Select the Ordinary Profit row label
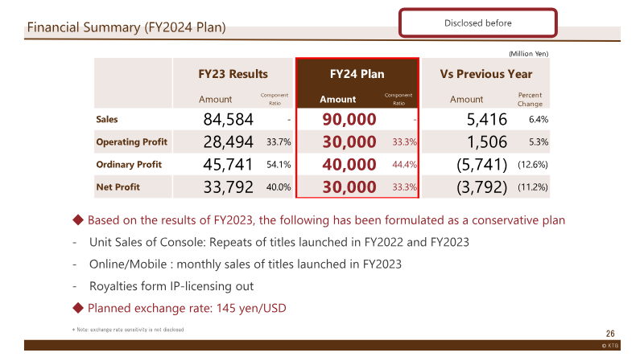The height and width of the screenshot is (361, 644). pyautogui.click(x=129, y=165)
